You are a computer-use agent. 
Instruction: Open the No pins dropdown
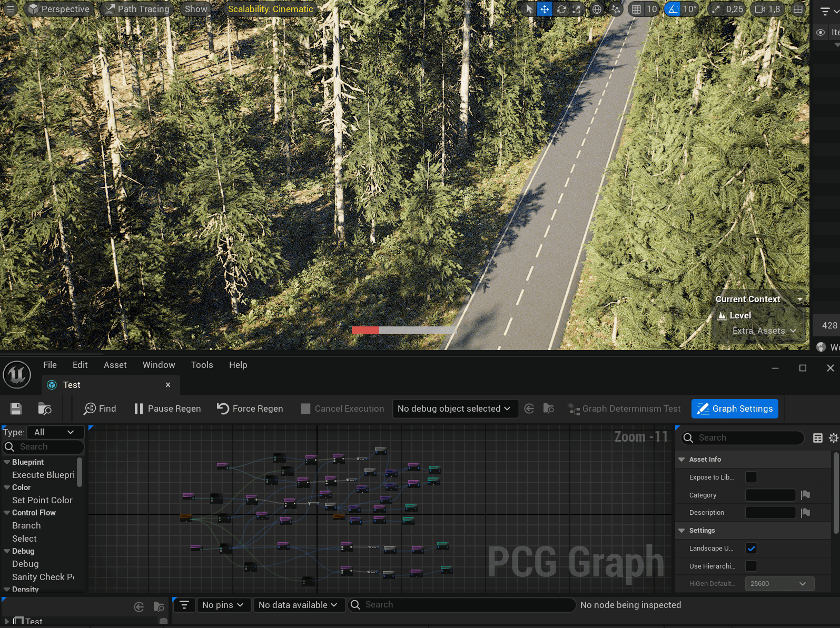pyautogui.click(x=223, y=605)
